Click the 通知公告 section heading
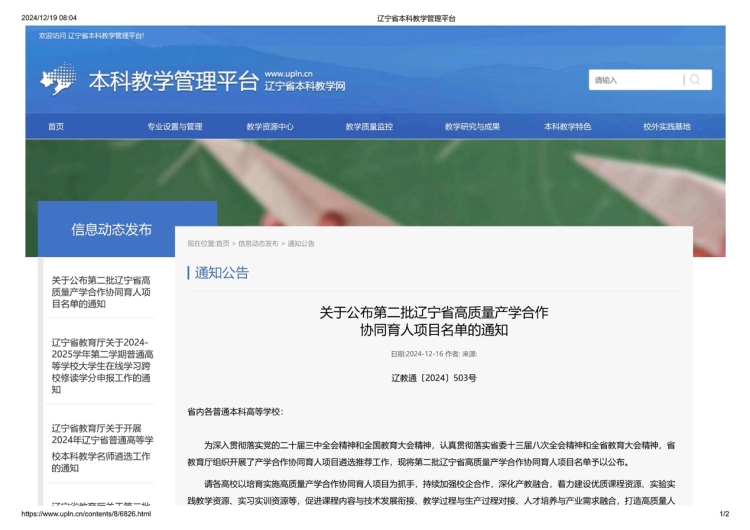The image size is (750, 530). pos(221,273)
